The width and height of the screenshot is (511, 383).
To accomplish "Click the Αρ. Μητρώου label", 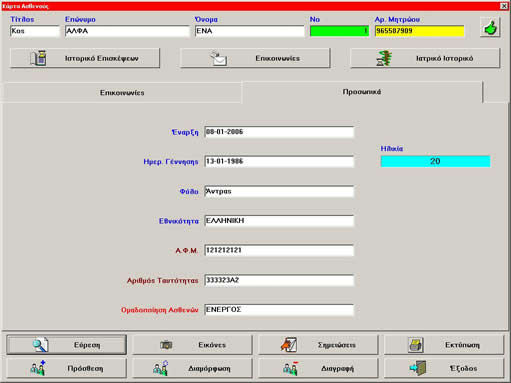I will pyautogui.click(x=397, y=19).
